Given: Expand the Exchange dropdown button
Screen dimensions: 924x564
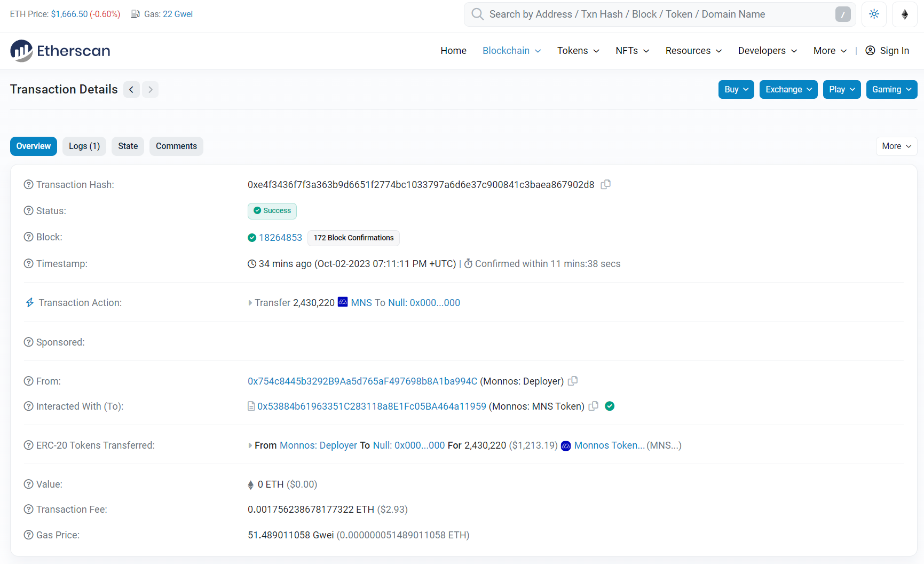Looking at the screenshot, I should tap(788, 90).
